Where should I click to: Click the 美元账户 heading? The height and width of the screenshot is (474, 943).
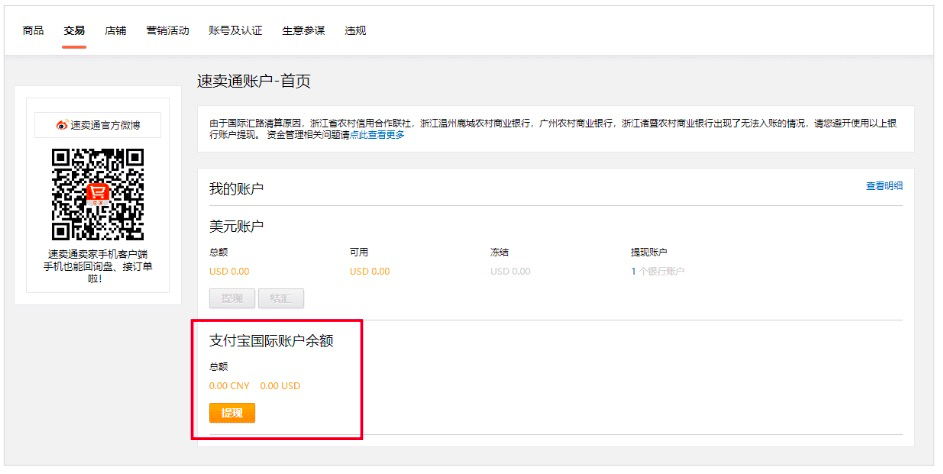point(236,226)
